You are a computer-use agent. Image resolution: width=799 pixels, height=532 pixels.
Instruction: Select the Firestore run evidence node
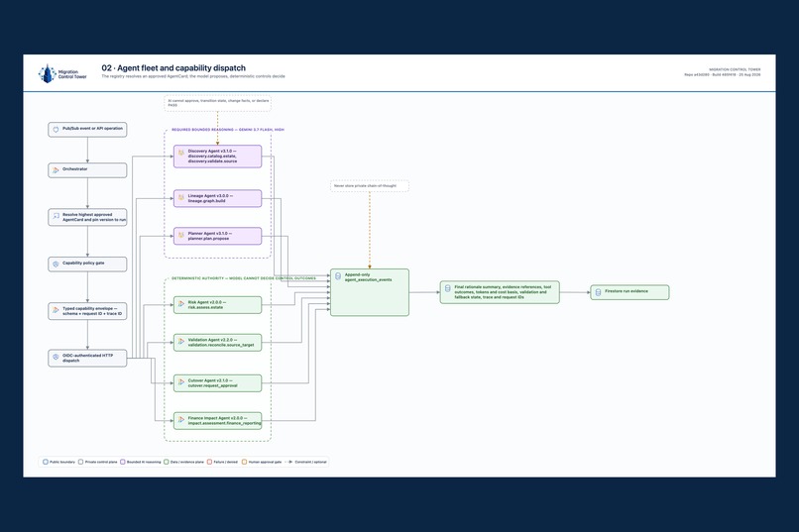pyautogui.click(x=629, y=292)
